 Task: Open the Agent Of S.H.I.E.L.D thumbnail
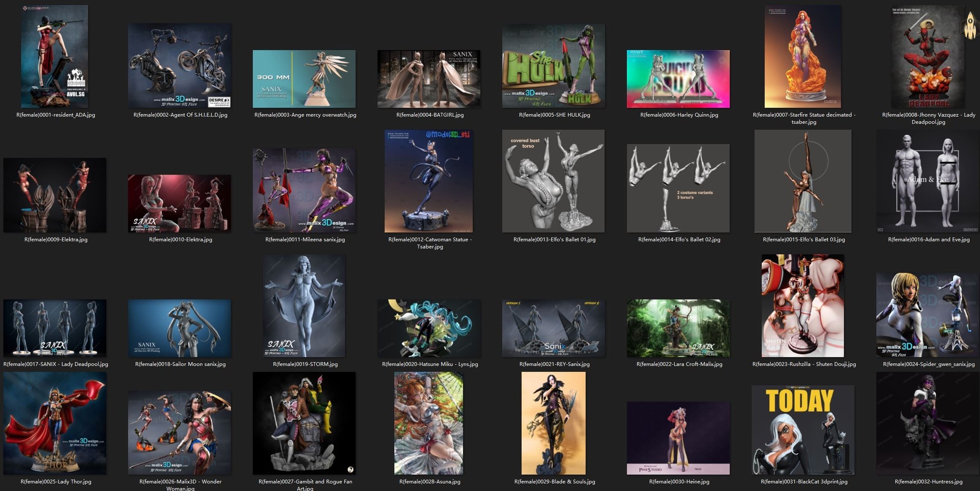tap(180, 65)
